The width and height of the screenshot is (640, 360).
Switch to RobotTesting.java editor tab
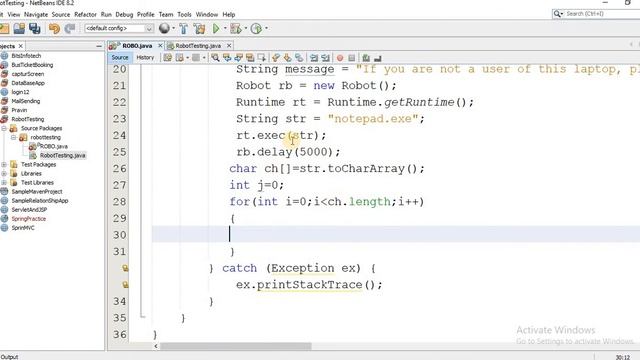198,46
